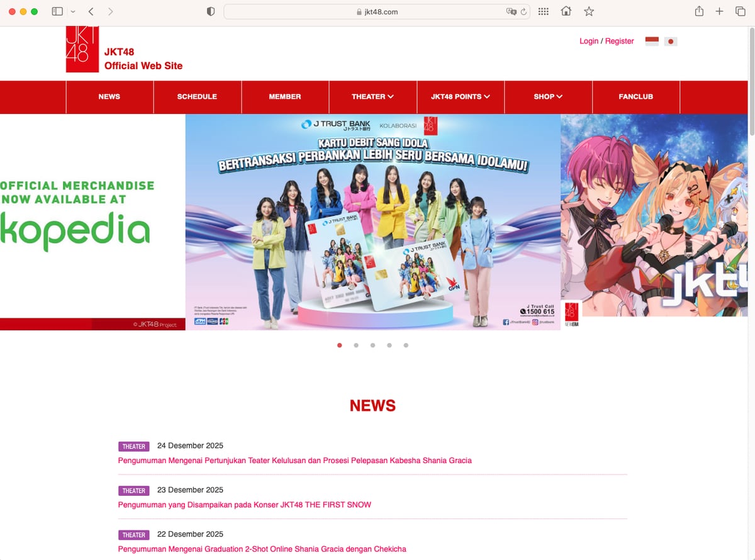Open Safari's Share menu icon
The image size is (755, 560).
699,11
